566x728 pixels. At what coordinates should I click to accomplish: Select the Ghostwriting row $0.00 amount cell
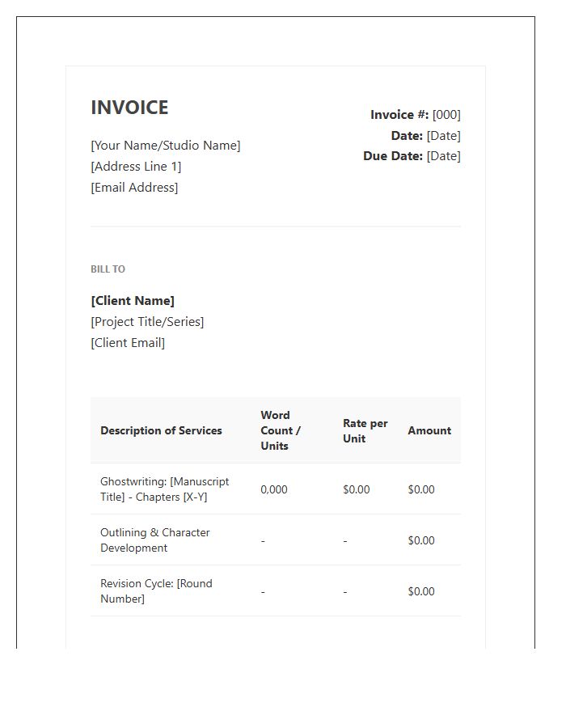tap(421, 489)
